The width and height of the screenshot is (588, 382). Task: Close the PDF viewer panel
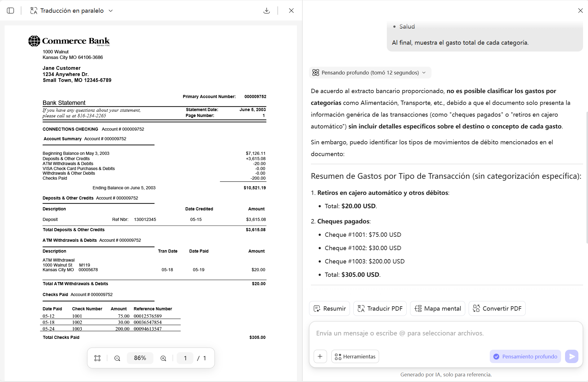(x=291, y=11)
